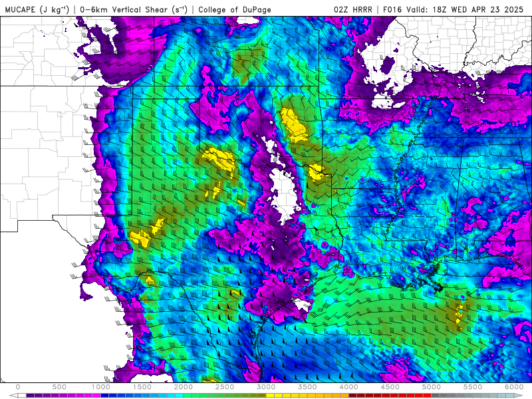Click the College of DuPage text

(x=235, y=9)
